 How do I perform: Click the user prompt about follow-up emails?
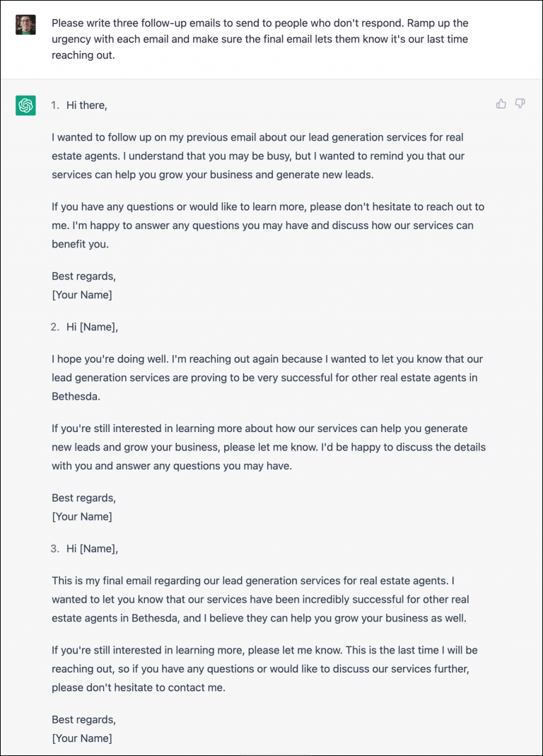click(x=260, y=39)
